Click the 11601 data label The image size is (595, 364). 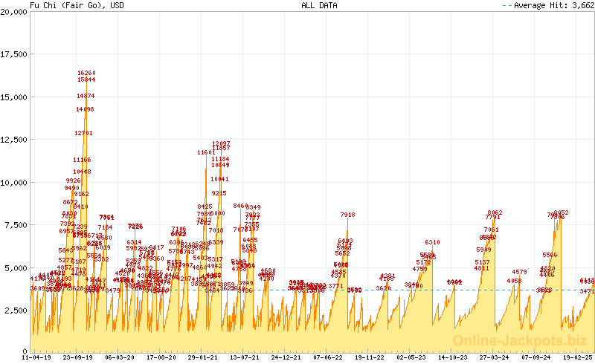[x=206, y=152]
